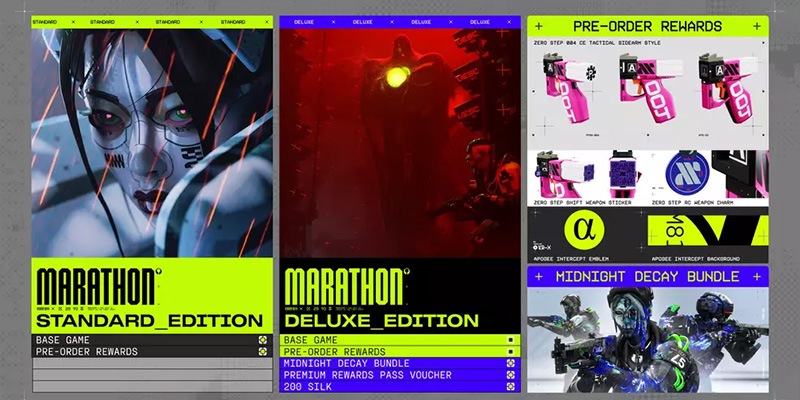Image resolution: width=800 pixels, height=400 pixels.
Task: Click the plus sign before Midnight Decay Bundle title
Action: pyautogui.click(x=539, y=277)
